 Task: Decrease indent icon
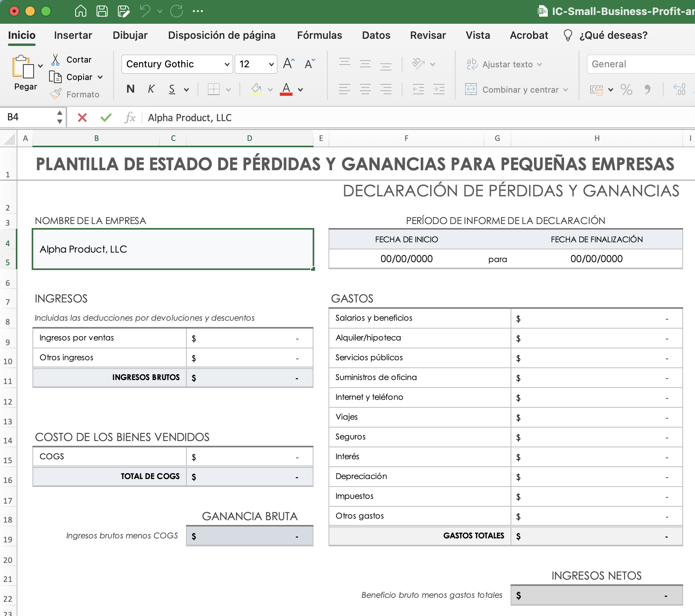(418, 89)
